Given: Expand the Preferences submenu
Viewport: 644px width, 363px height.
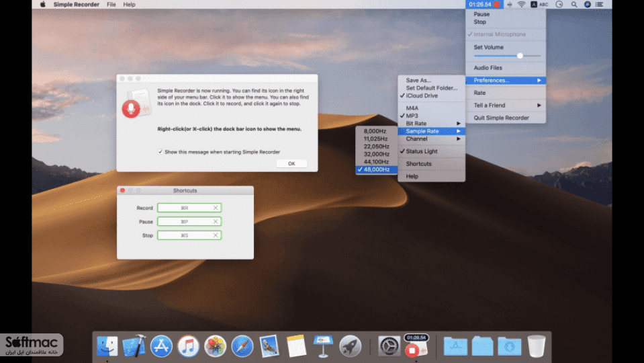Looking at the screenshot, I should pos(506,81).
